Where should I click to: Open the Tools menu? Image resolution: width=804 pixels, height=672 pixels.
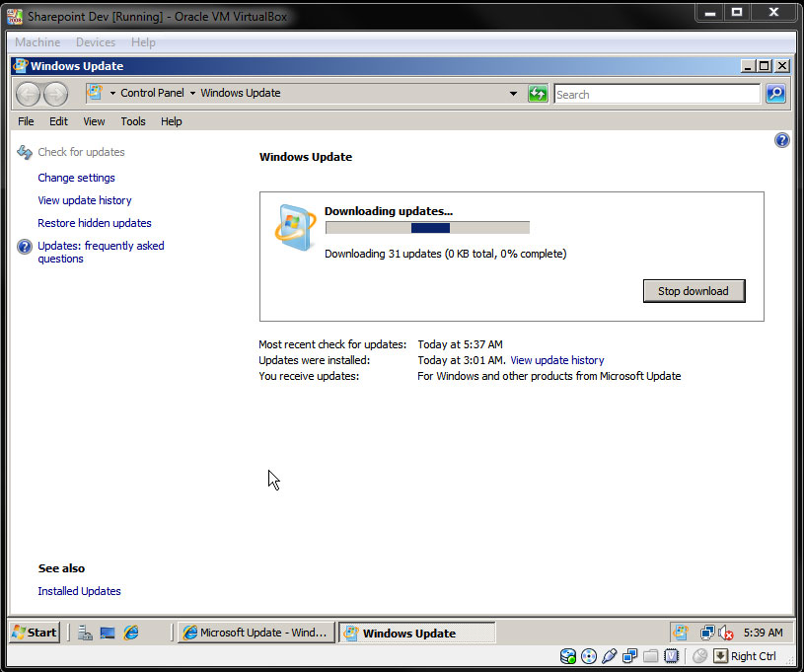coord(133,121)
